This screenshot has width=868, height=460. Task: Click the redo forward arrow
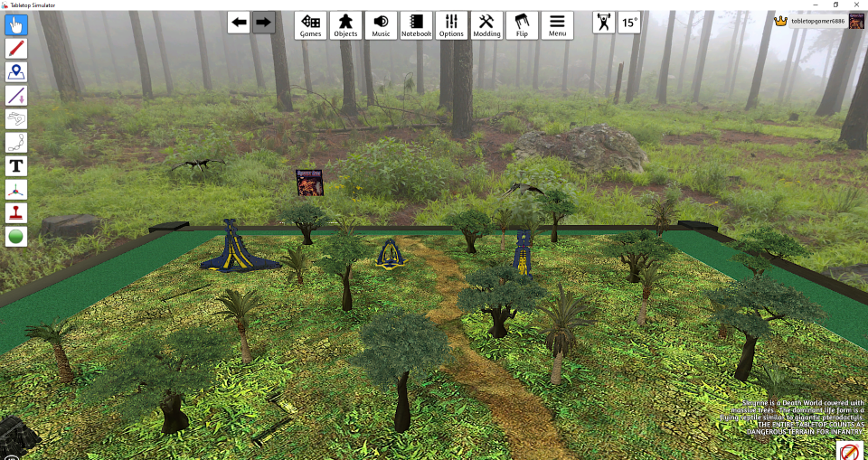coord(263,23)
